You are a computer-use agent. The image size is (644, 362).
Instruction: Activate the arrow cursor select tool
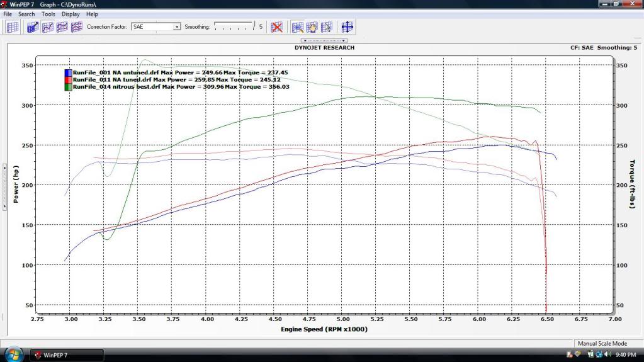[x=327, y=27]
